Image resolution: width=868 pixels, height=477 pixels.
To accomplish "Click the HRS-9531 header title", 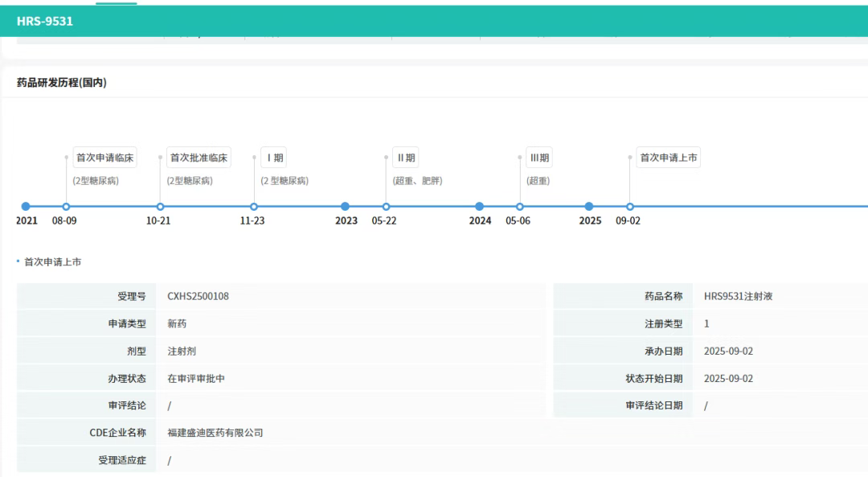I will click(45, 22).
